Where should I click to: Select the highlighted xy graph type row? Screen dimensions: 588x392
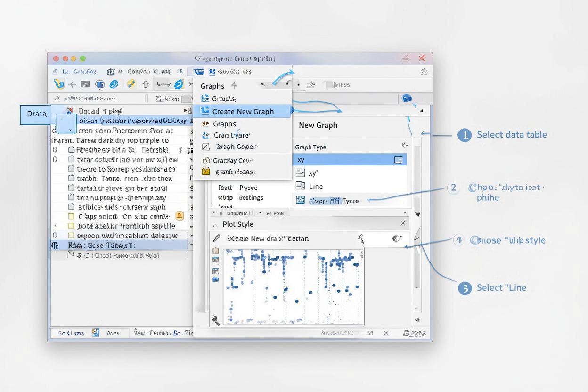pyautogui.click(x=349, y=160)
